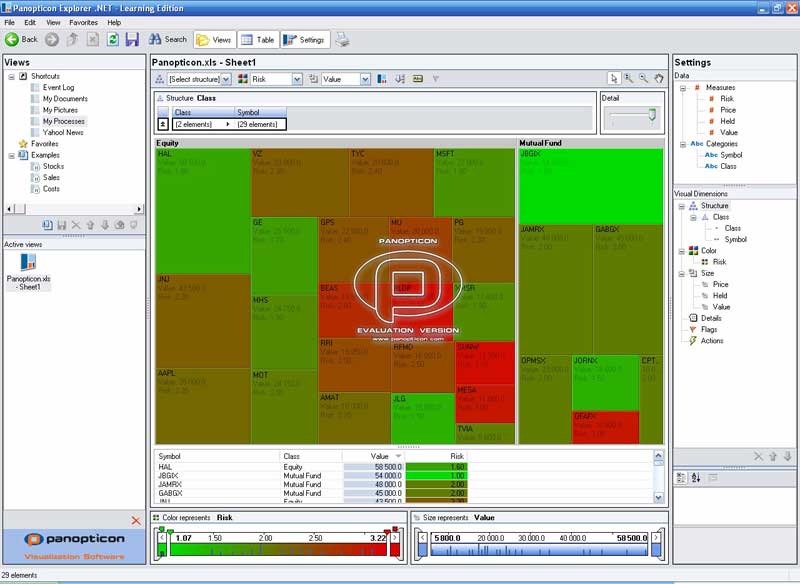Click the right arrow of Views tree scrollbar
Viewport: 800px width, 584px height.
(x=139, y=209)
